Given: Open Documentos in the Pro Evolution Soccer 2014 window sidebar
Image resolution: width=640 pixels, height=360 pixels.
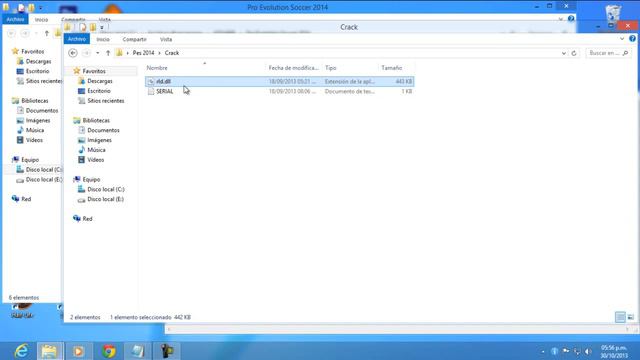Looking at the screenshot, I should tap(42, 111).
